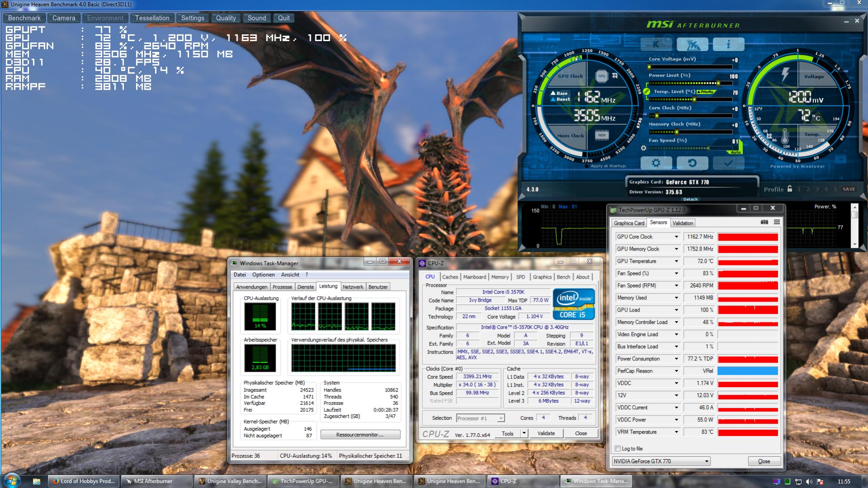Click the Tessellation button in Heaven
868x488 pixels.
(152, 18)
